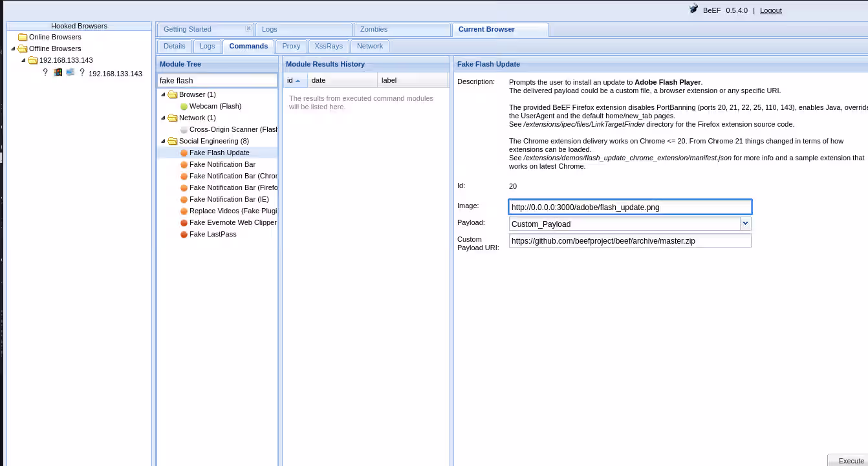Collapse the Network (1) module folder
The width and height of the screenshot is (868, 466).
[164, 118]
